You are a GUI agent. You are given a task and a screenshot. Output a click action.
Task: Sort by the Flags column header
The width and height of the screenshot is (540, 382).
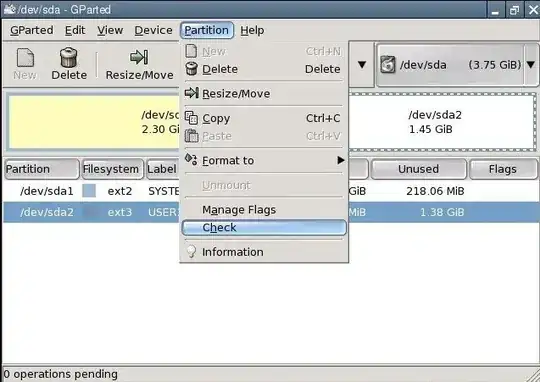pyautogui.click(x=503, y=169)
